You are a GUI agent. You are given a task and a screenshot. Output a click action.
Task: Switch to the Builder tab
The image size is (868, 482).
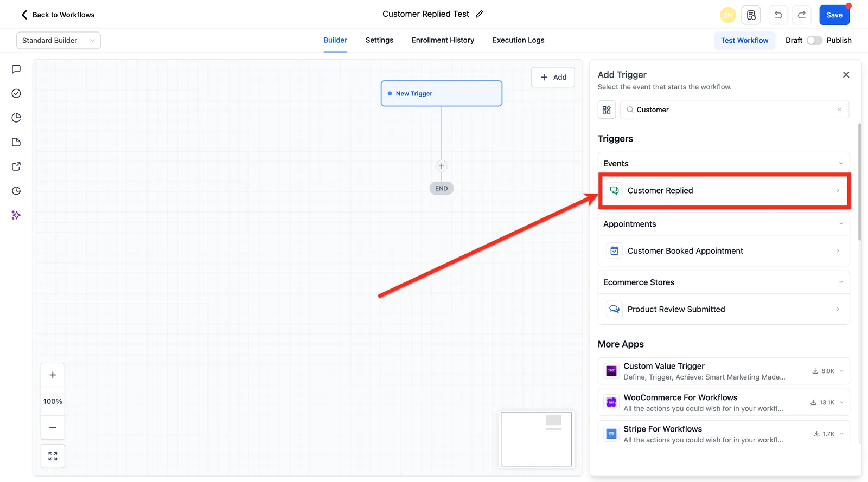pos(335,40)
